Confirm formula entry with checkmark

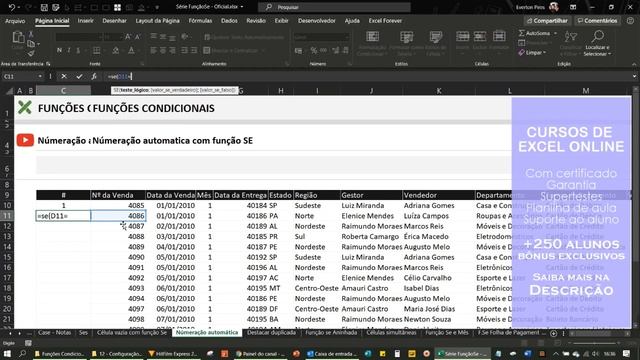tap(79, 76)
